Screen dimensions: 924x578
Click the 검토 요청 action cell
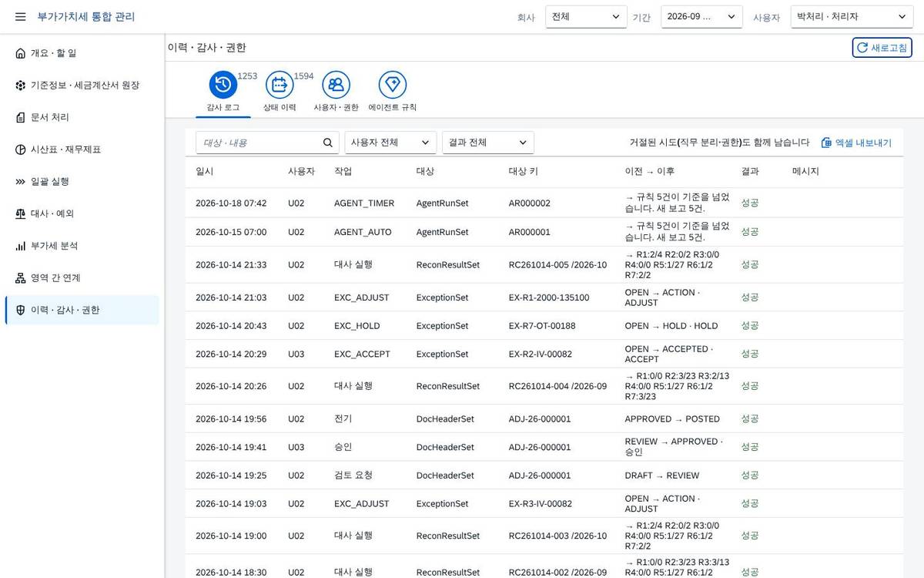coord(353,476)
